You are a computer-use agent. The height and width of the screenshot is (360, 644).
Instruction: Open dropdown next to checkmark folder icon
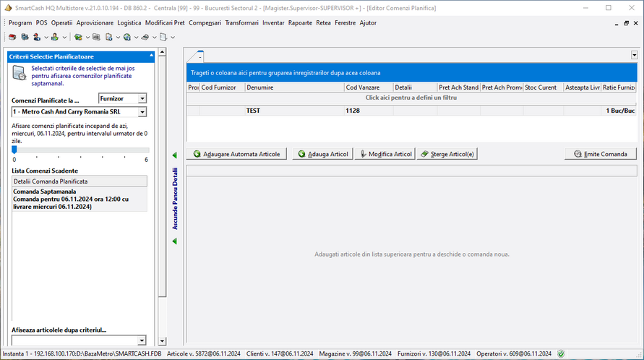[x=87, y=38]
